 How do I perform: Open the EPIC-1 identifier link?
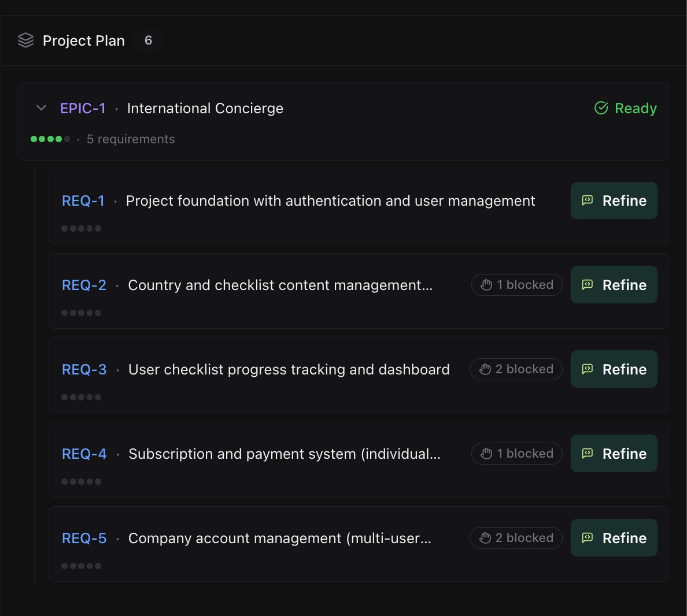click(83, 108)
